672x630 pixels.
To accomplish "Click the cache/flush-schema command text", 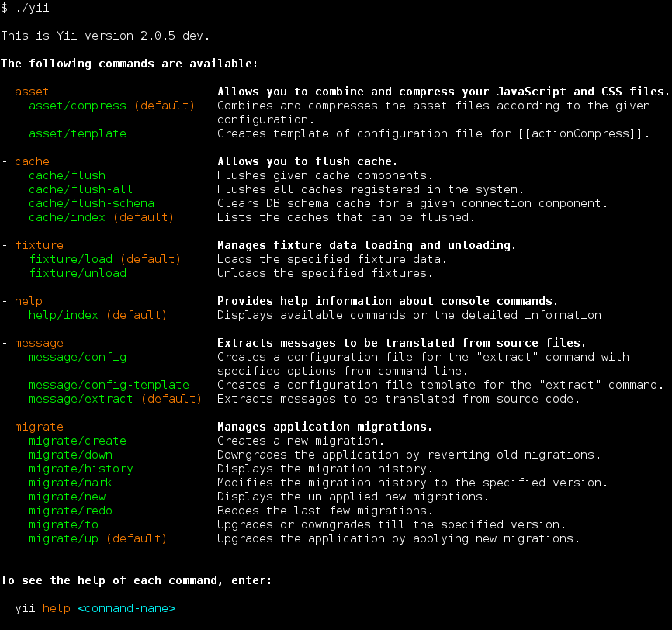I will (92, 203).
